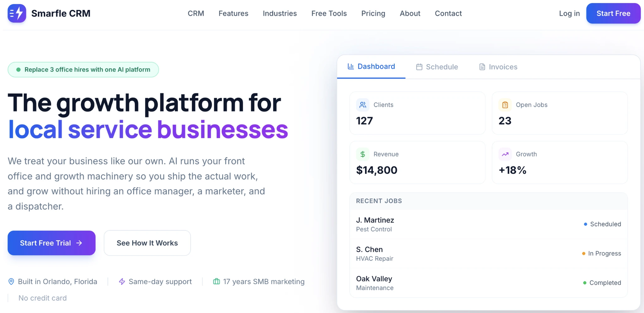Click the Revenue dollar sign icon
This screenshot has width=644, height=313.
click(363, 154)
